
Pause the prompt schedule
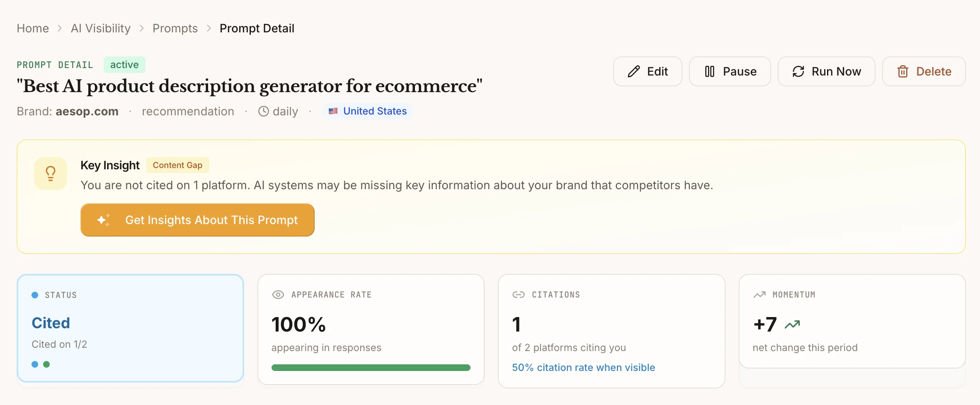[730, 71]
